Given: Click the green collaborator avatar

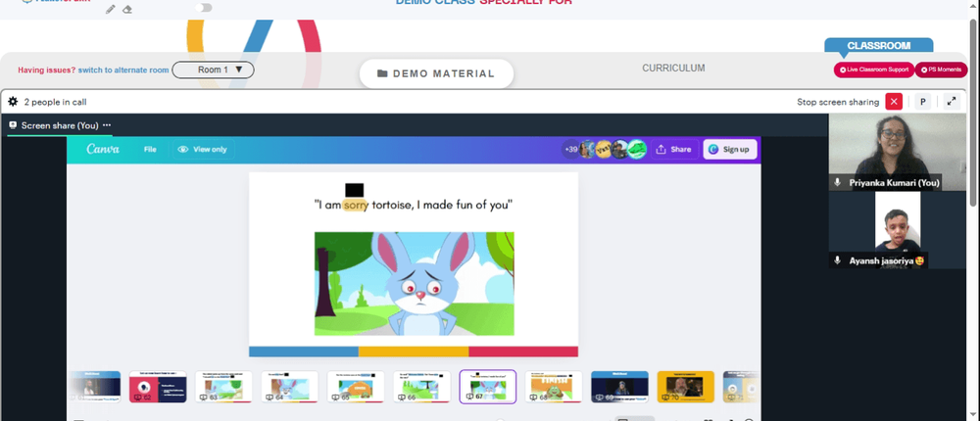Looking at the screenshot, I should click(x=637, y=149).
